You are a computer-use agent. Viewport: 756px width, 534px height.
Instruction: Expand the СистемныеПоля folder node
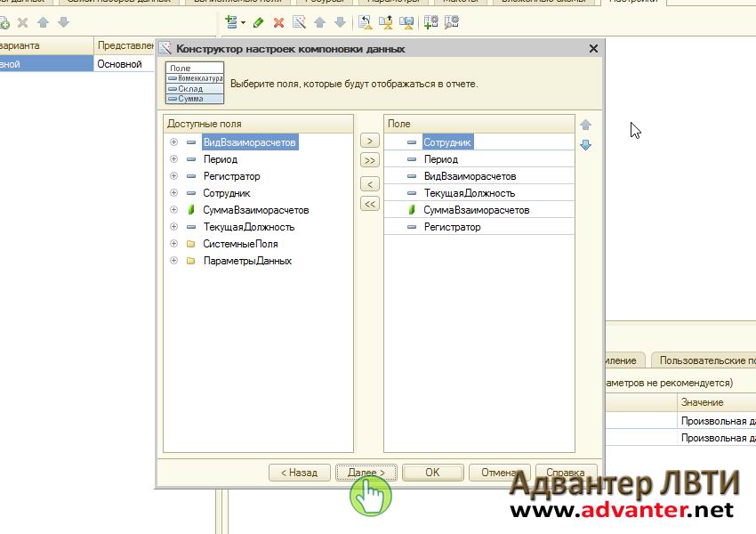173,244
